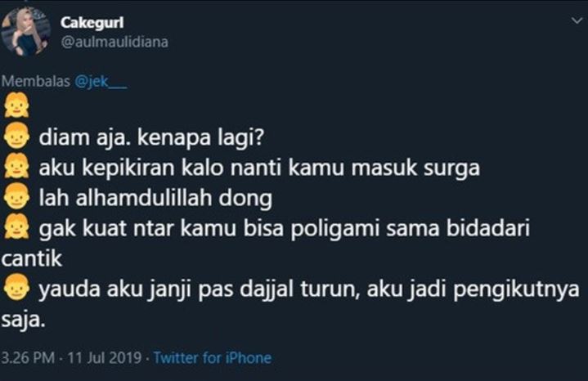
Task: Click the word "cantik" in the tweet
Action: click(x=32, y=258)
